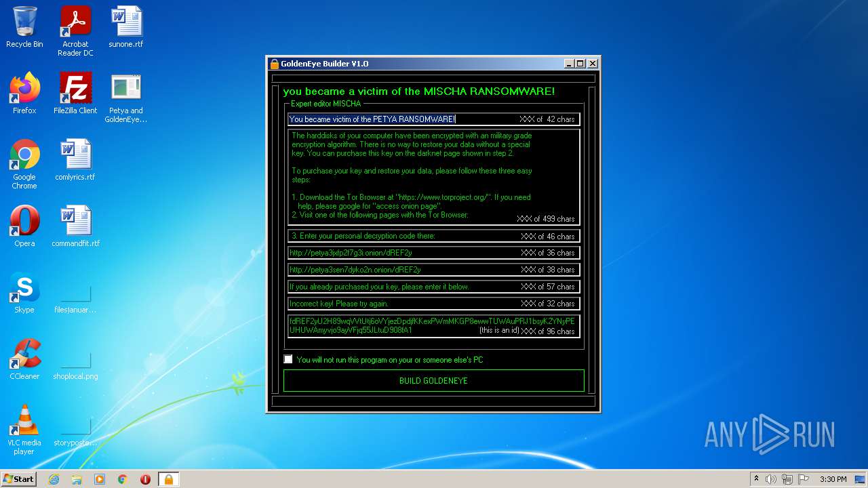868x488 pixels.
Task: Open Internet Explorer from the taskbar
Action: 54,479
